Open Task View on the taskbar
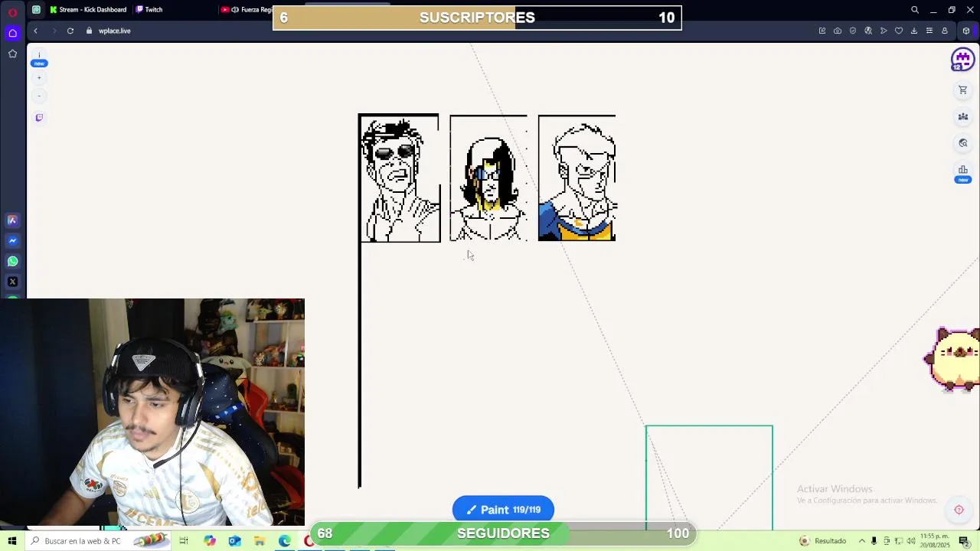 pos(184,541)
